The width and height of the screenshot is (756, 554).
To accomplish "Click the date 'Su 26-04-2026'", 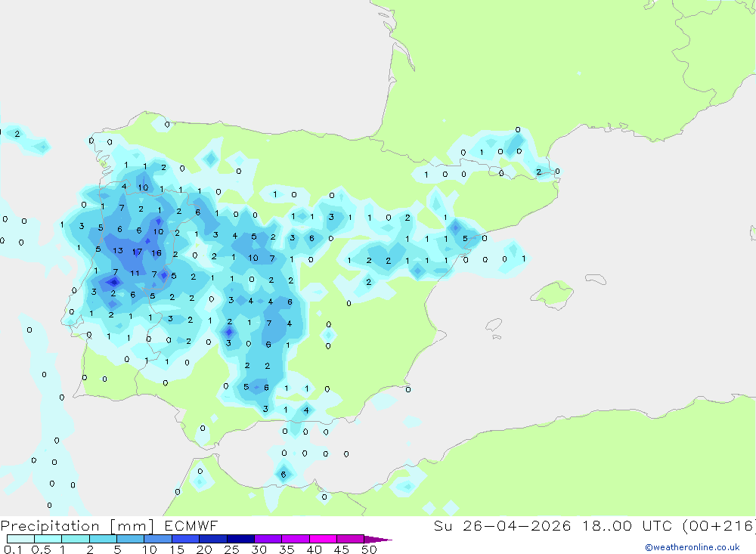I will [502, 525].
